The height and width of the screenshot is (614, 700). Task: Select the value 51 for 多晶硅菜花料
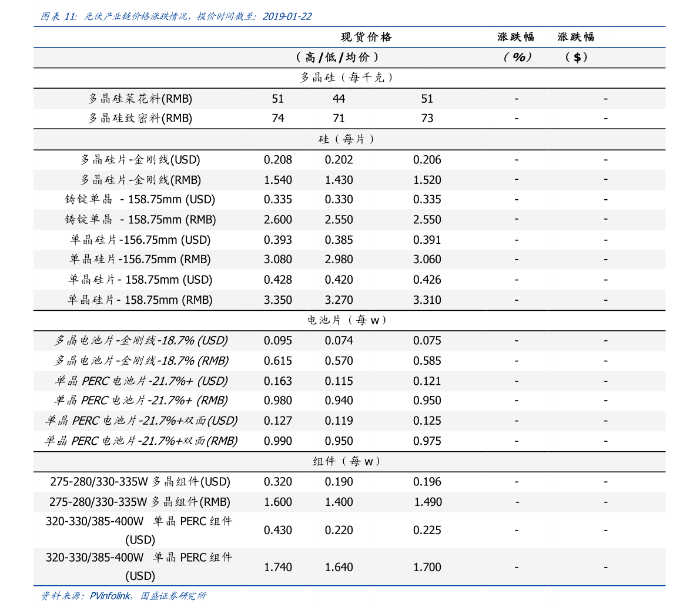278,99
